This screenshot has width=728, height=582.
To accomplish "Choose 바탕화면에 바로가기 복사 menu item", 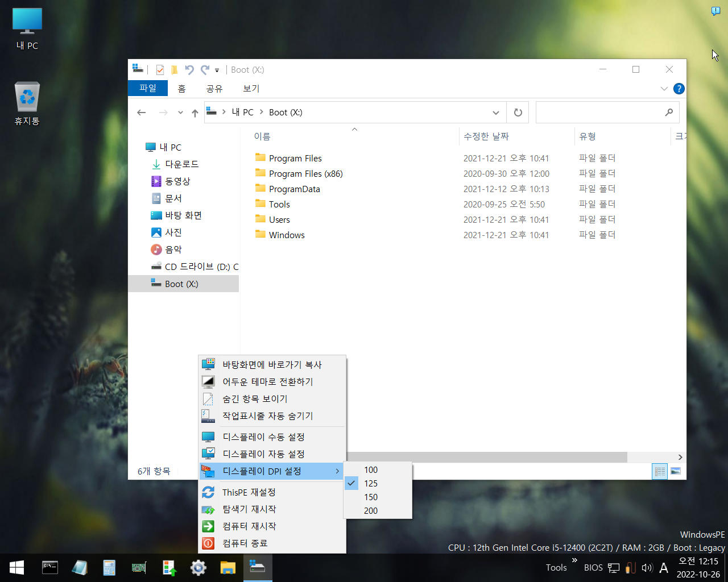I will pos(272,364).
